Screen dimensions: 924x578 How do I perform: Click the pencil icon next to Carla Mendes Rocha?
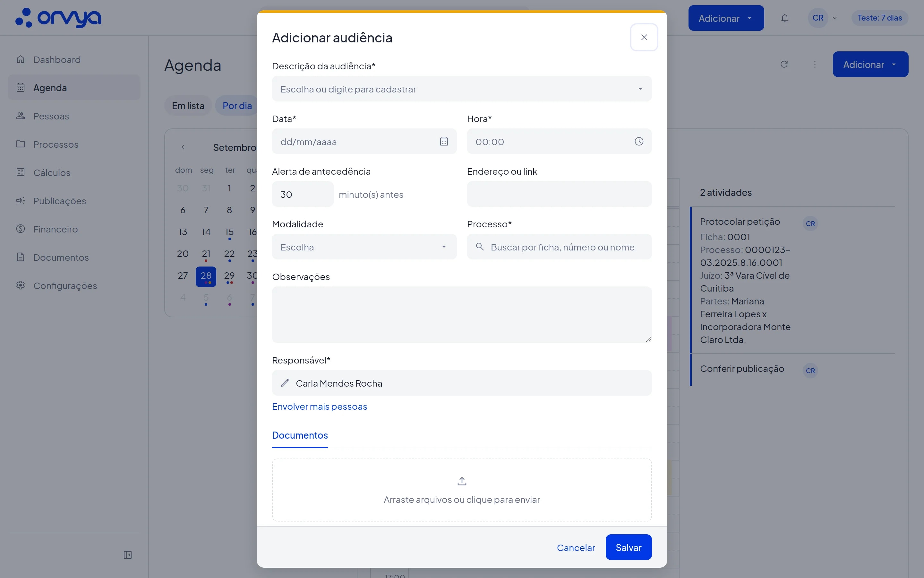point(285,383)
